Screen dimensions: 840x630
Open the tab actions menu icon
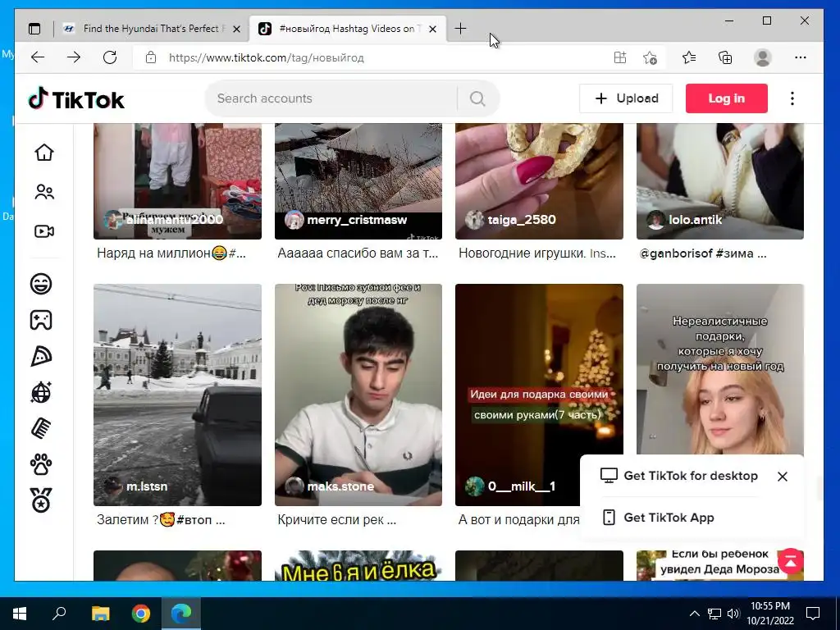point(34,29)
